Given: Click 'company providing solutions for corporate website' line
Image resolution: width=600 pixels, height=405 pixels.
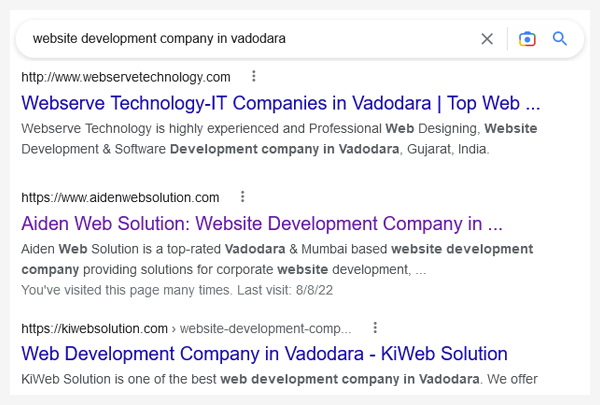Looking at the screenshot, I should [175, 270].
